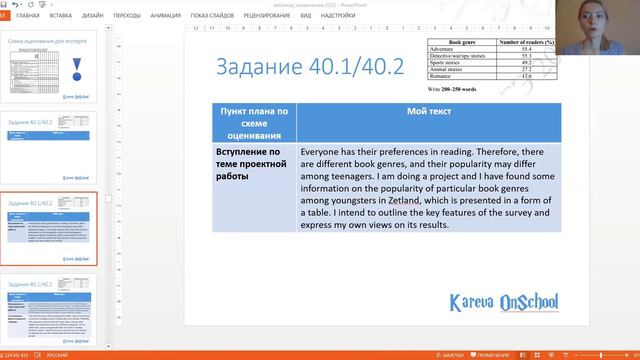Open the undo history dropdown arrow
This screenshot has width=640, height=360.
(x=21, y=5)
